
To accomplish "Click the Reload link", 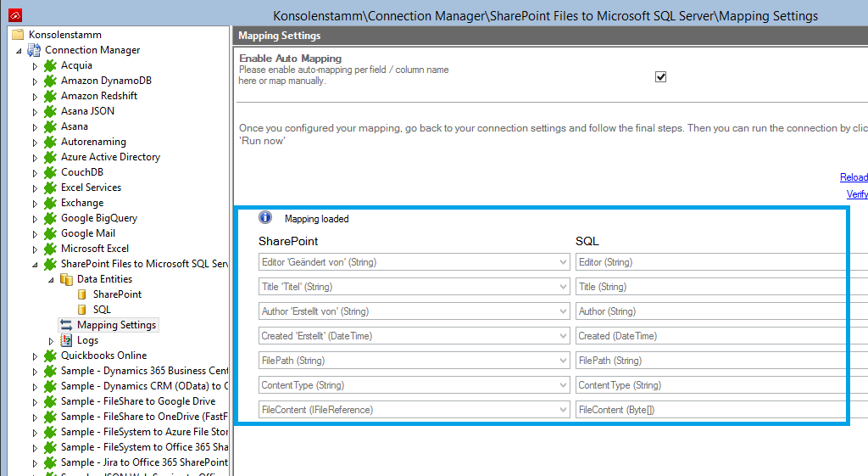I will (x=853, y=177).
